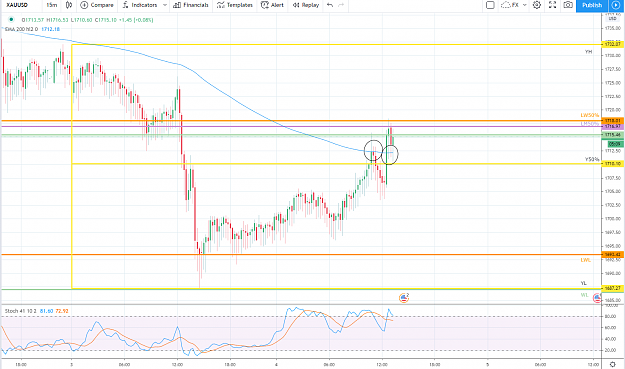Screen dimensions: 625x369
Task: Select the Stoch 41 10 2 legend
Action: pyautogui.click(x=20, y=311)
